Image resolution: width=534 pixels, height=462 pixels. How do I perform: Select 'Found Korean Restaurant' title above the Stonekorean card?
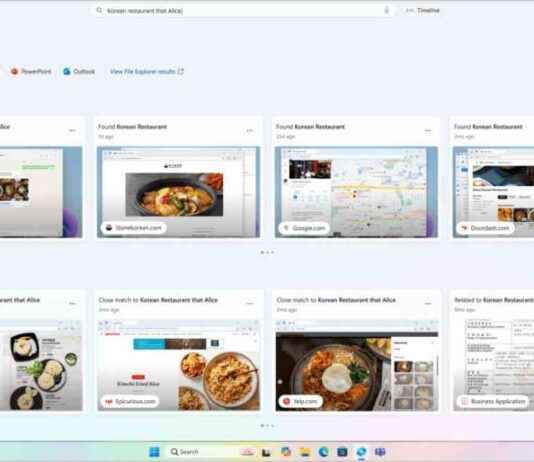[x=132, y=127]
